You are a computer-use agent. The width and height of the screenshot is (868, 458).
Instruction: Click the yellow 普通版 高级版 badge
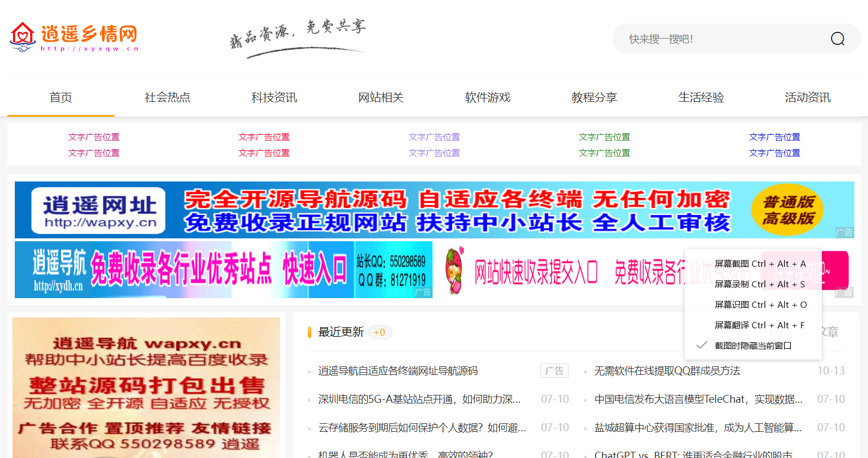pyautogui.click(x=788, y=210)
